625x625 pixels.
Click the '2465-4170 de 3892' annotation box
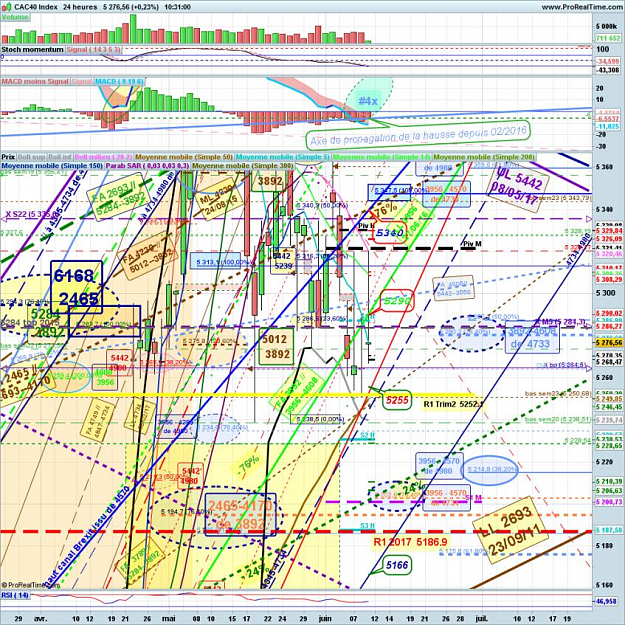(240, 515)
